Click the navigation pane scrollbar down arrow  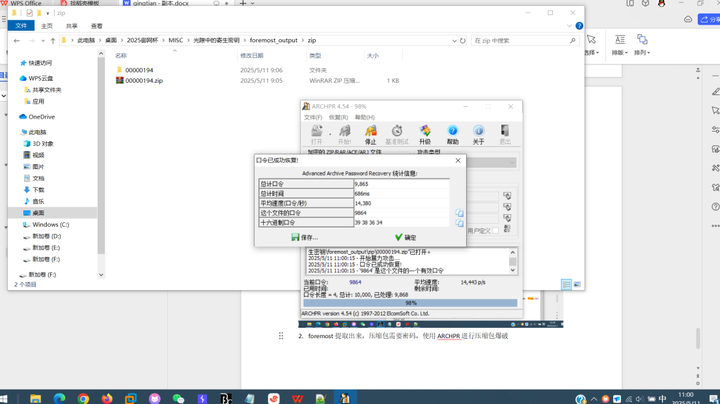(101, 275)
